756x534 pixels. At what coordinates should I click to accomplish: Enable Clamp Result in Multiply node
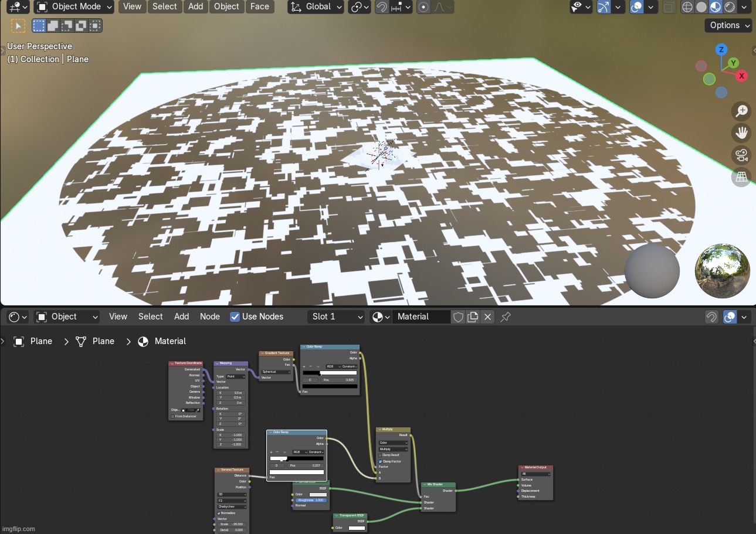[381, 455]
